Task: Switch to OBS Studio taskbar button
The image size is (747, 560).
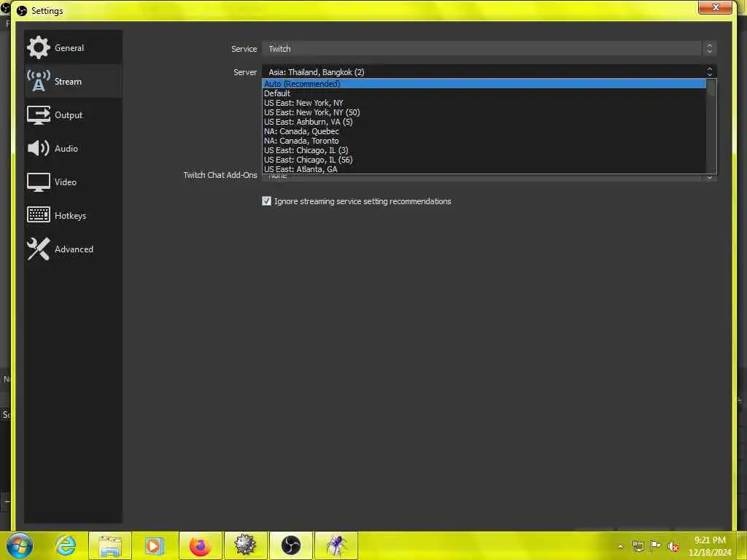Action: tap(290, 545)
